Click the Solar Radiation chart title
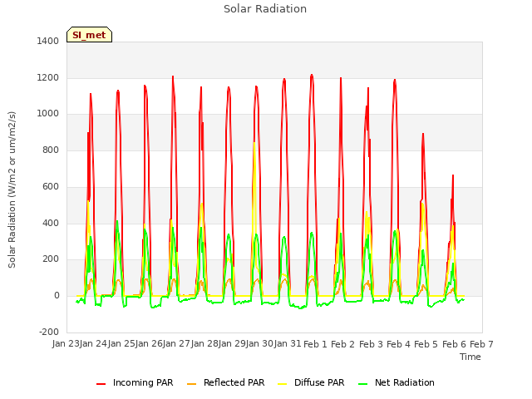Screen dimensions: 532x399 (265, 9)
